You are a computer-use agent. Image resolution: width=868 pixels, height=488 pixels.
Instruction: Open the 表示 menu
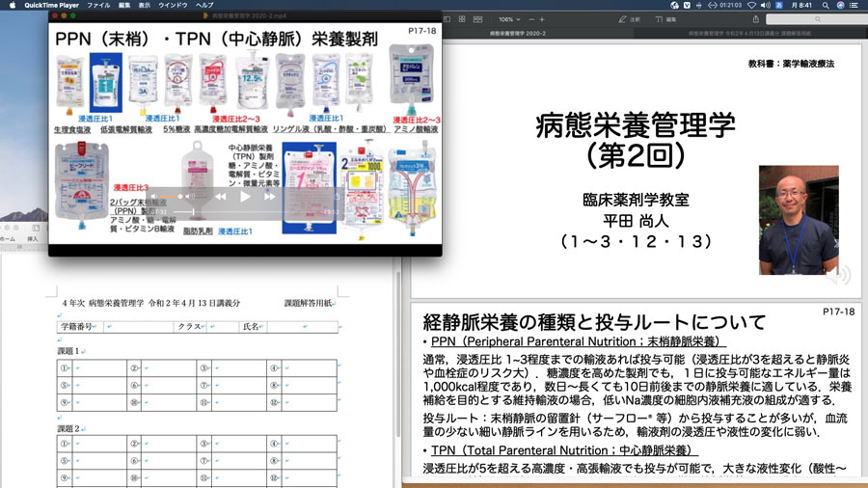pyautogui.click(x=145, y=5)
